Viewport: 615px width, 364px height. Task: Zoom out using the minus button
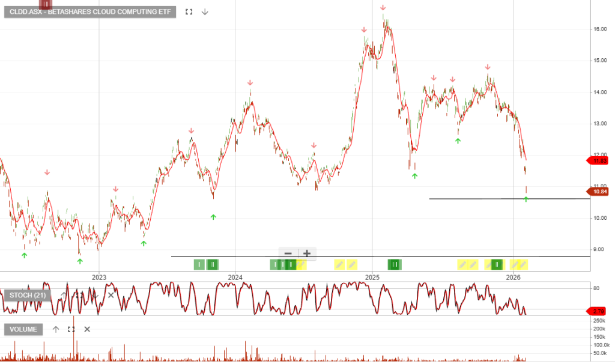(x=288, y=253)
